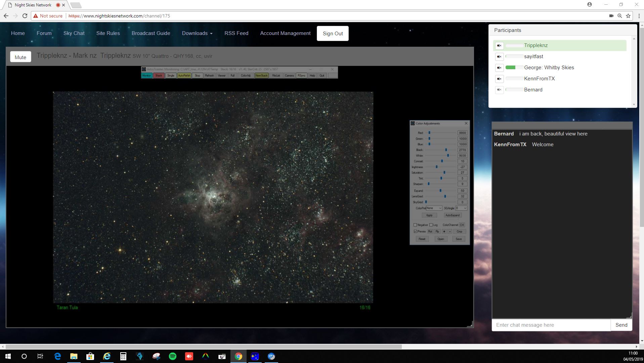Screen dimensions: 644x363
Task: Open Task View on the taskbar
Action: pyautogui.click(x=40, y=356)
